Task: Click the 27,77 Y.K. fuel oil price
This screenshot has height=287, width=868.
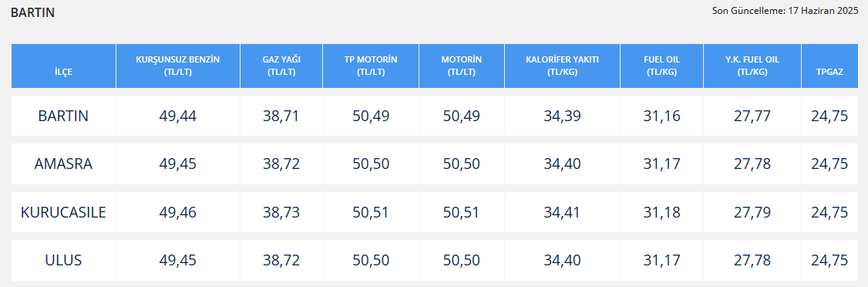Action: (752, 116)
